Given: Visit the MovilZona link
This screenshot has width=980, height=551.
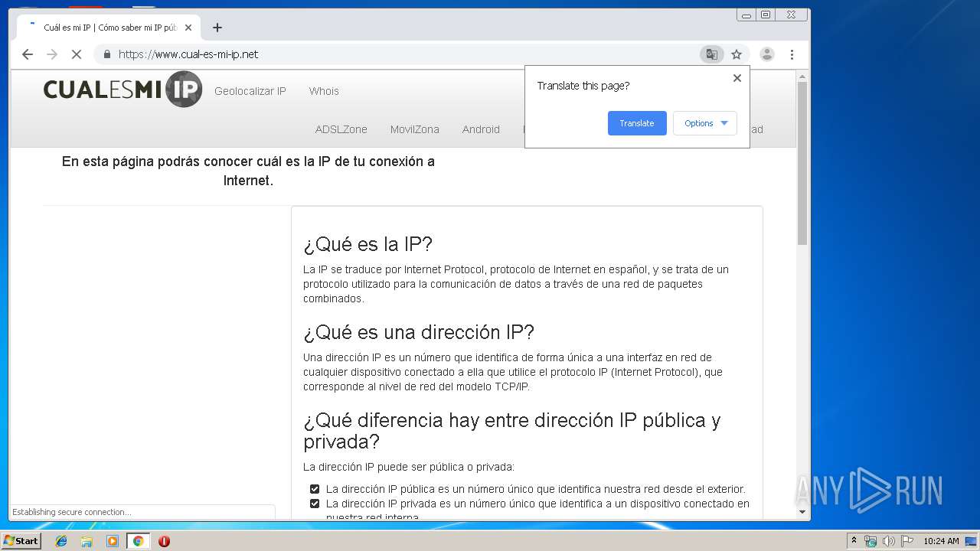Looking at the screenshot, I should click(415, 129).
